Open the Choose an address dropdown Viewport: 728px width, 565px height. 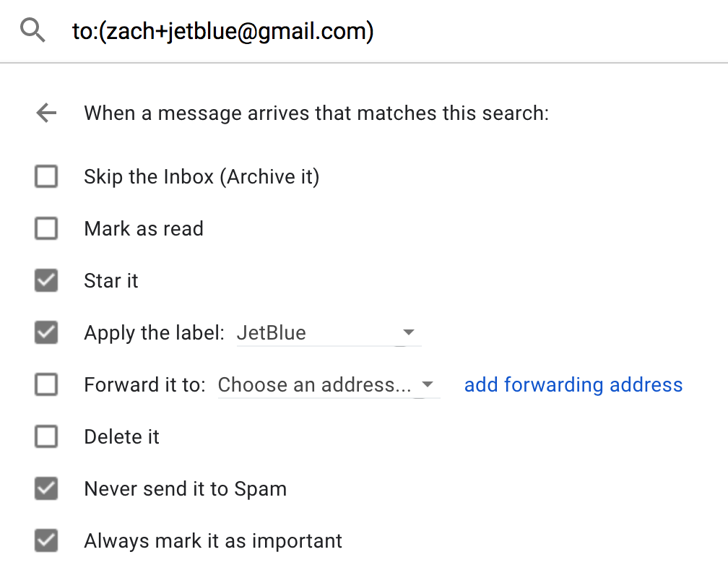329,385
